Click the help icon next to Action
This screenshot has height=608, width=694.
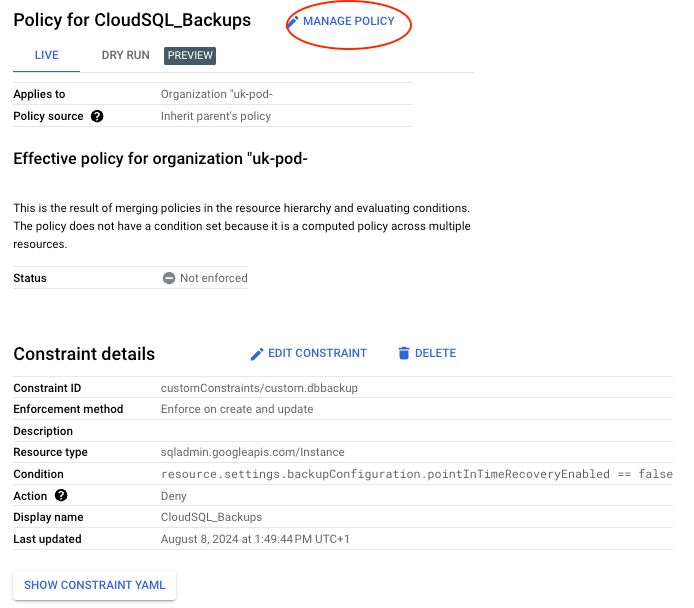click(x=61, y=495)
